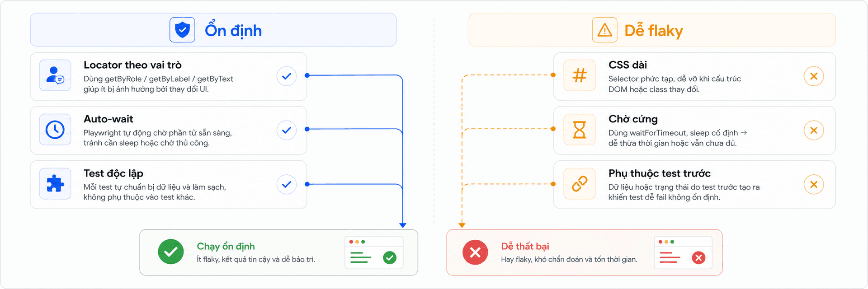868x289 pixels.
Task: Click the browser window thumbnail with red X
Action: (683, 252)
